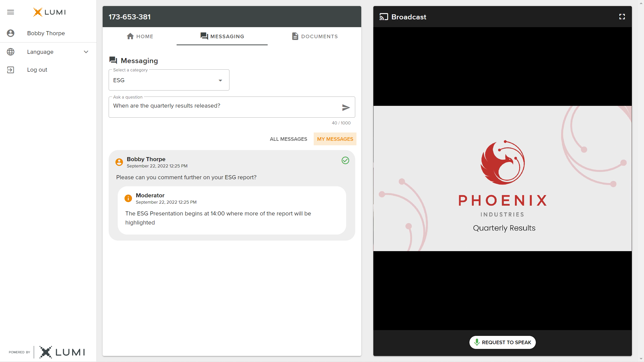Switch to ALL MESSAGES tab
Viewport: 644px width, 362px height.
288,139
